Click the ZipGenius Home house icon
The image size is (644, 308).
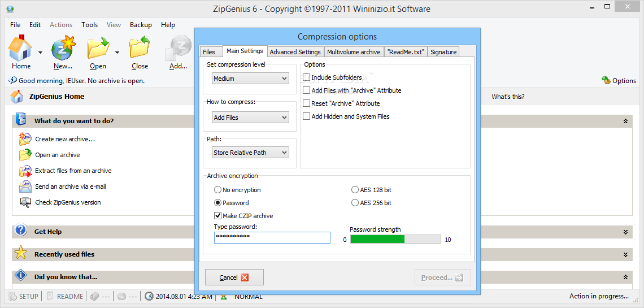17,97
